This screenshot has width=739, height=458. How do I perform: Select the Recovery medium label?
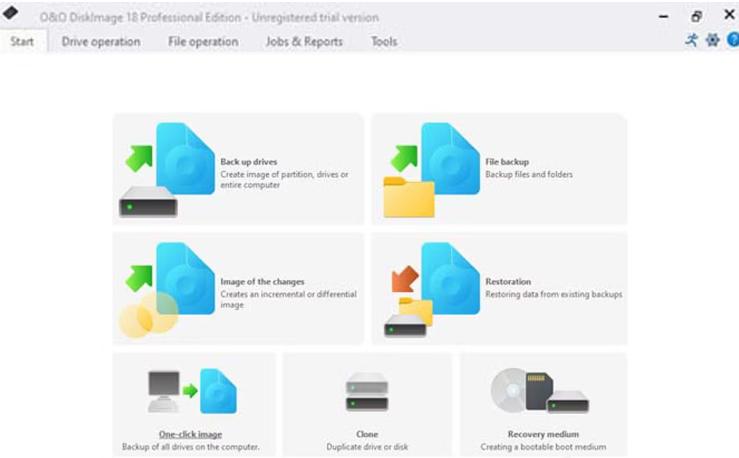(543, 434)
